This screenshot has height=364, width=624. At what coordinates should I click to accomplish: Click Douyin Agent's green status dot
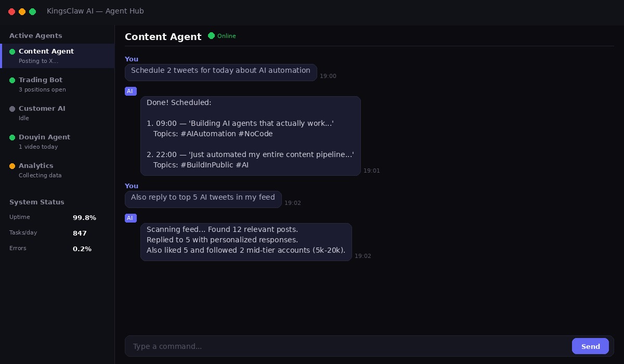tap(12, 137)
